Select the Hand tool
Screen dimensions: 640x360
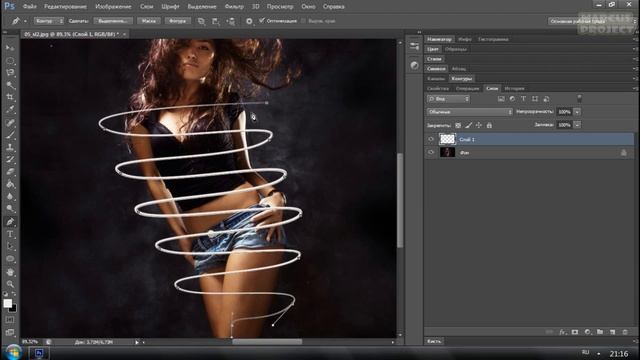click(10, 272)
